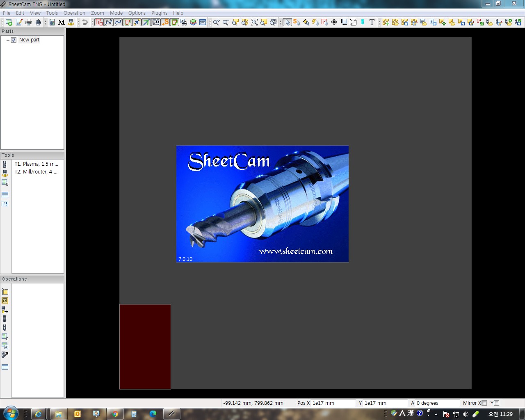Toggle the Mirror Y checkbox

click(x=497, y=403)
